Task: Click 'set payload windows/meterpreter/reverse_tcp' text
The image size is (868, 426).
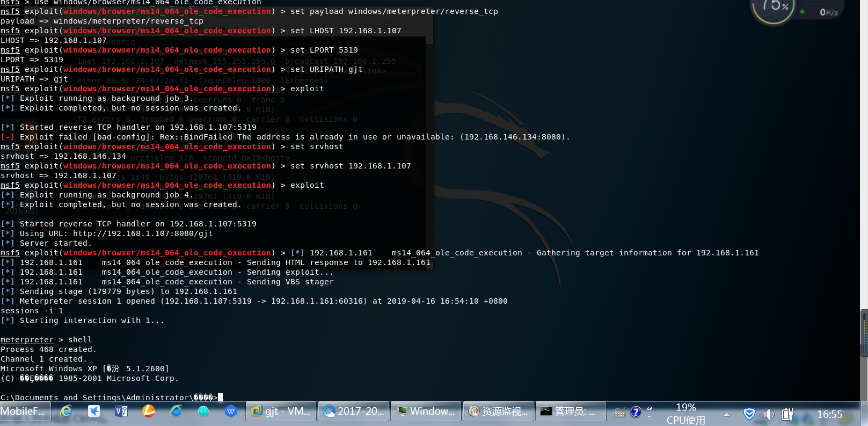Action: pos(394,11)
